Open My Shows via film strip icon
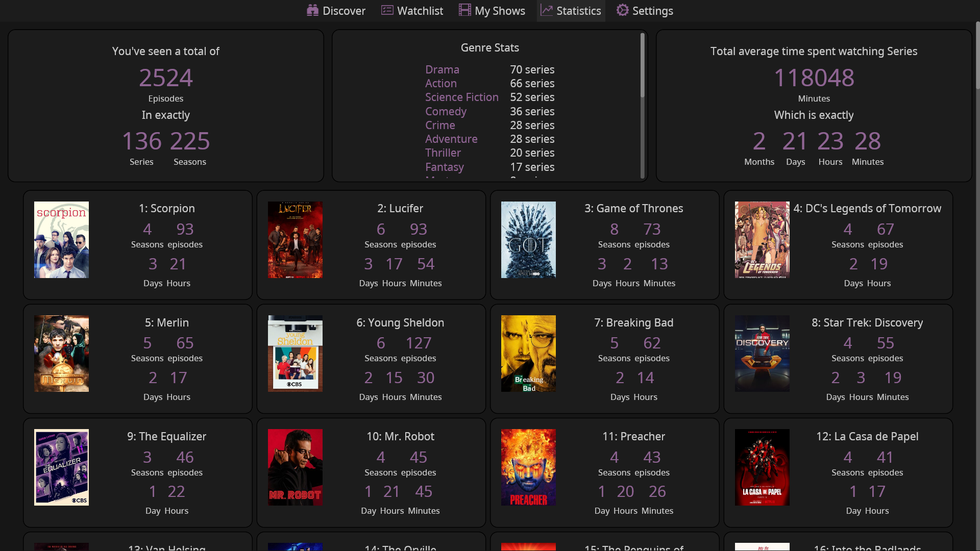This screenshot has width=980, height=551. pos(464,10)
